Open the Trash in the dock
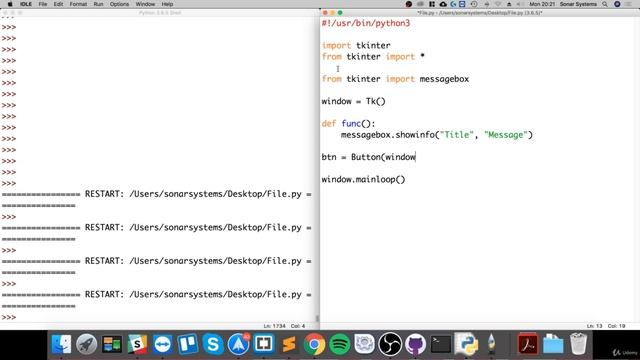Viewport: 640px width, 360px height. coord(578,344)
